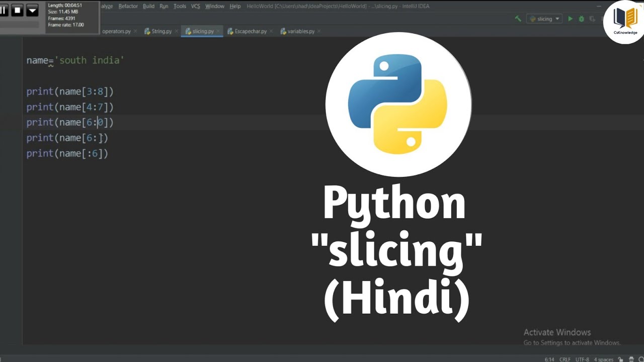Stop the screen recording
This screenshot has width=644, height=362.
[x=18, y=10]
